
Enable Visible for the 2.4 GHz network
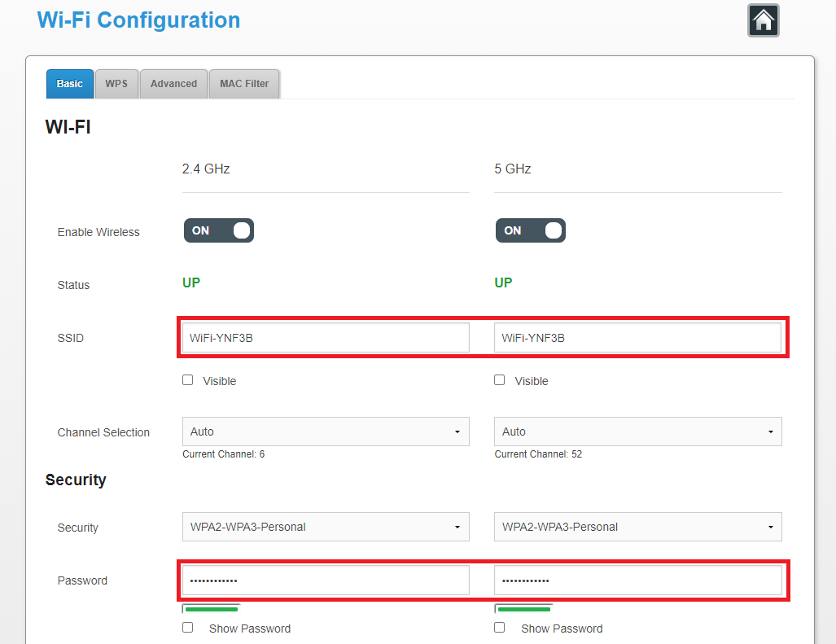pyautogui.click(x=187, y=379)
